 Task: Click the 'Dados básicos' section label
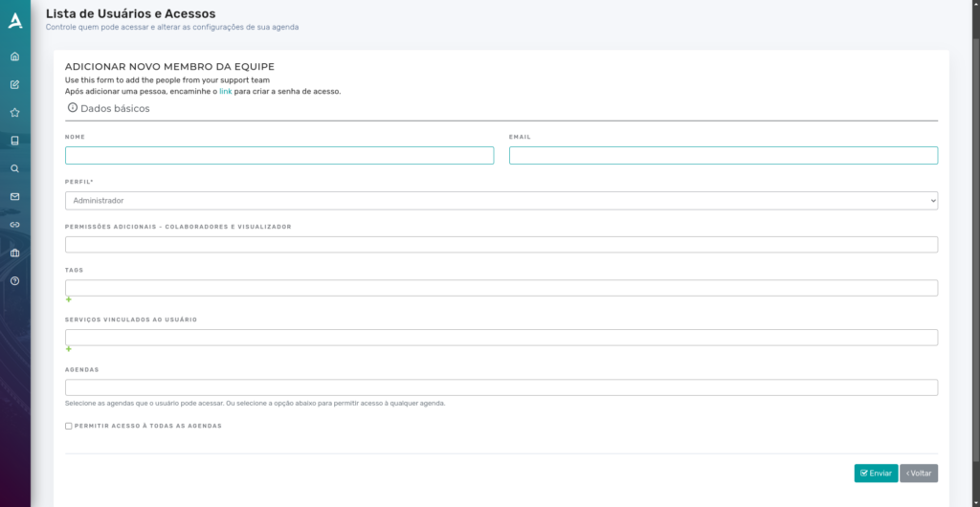[x=115, y=109]
